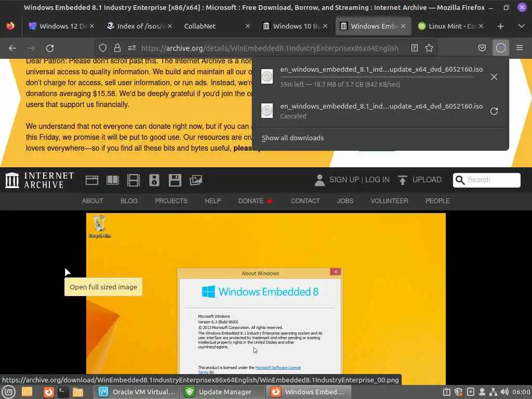The height and width of the screenshot is (399, 532).
Task: Click the site security padlock icon
Action: coord(117,48)
